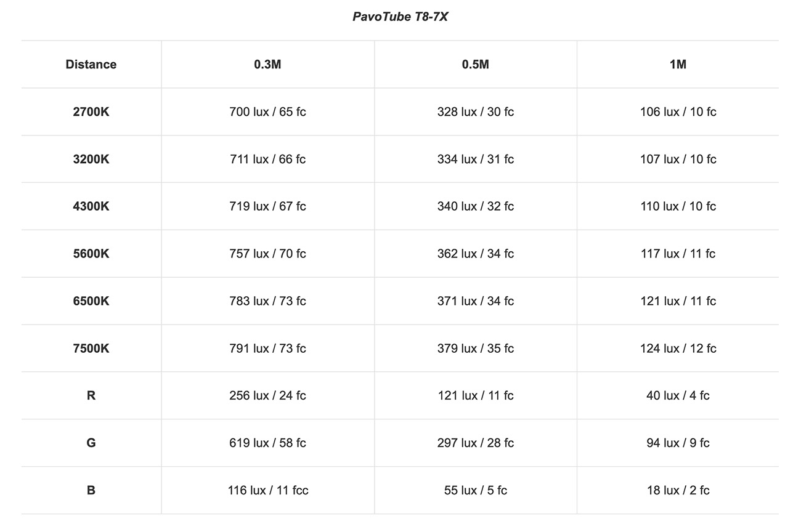The image size is (801, 532).
Task: Select the R row label
Action: (x=91, y=396)
